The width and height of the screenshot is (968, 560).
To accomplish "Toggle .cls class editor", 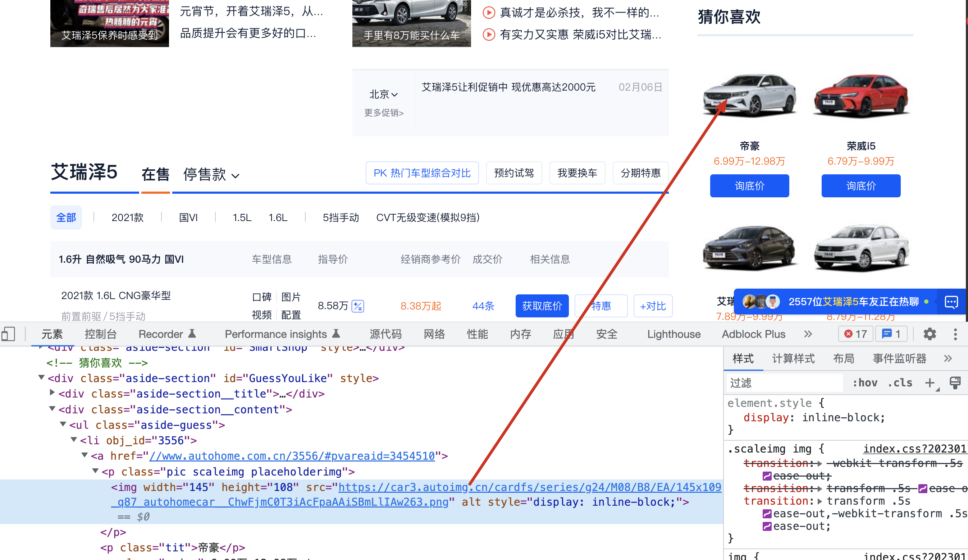I will 900,382.
